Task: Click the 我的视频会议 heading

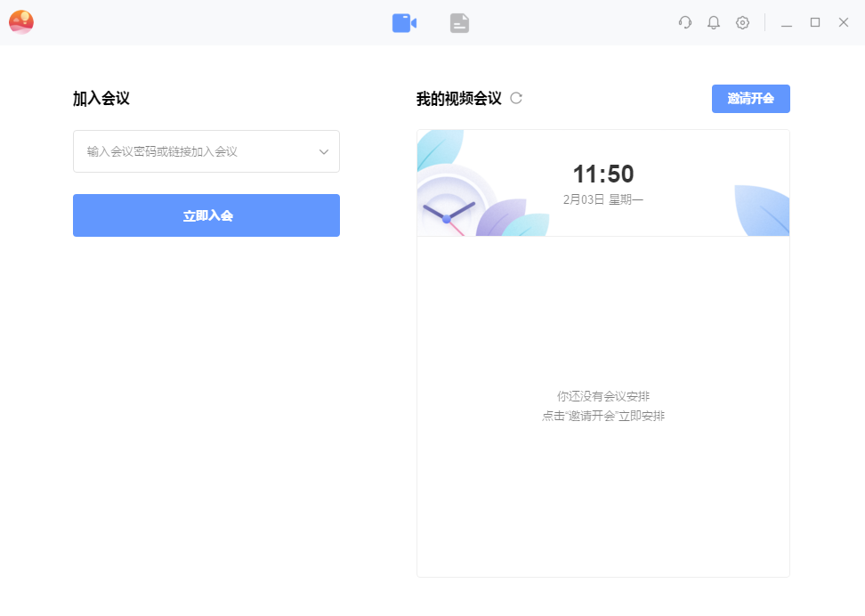Action: 459,99
